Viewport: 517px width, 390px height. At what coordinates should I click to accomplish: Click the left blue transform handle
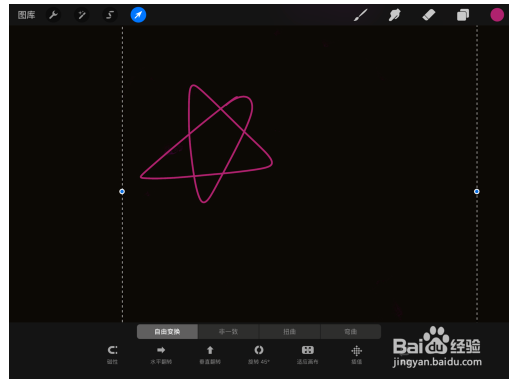tap(122, 192)
